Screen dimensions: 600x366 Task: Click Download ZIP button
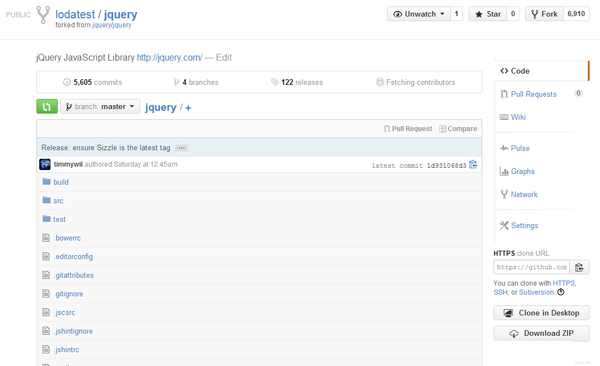[541, 333]
